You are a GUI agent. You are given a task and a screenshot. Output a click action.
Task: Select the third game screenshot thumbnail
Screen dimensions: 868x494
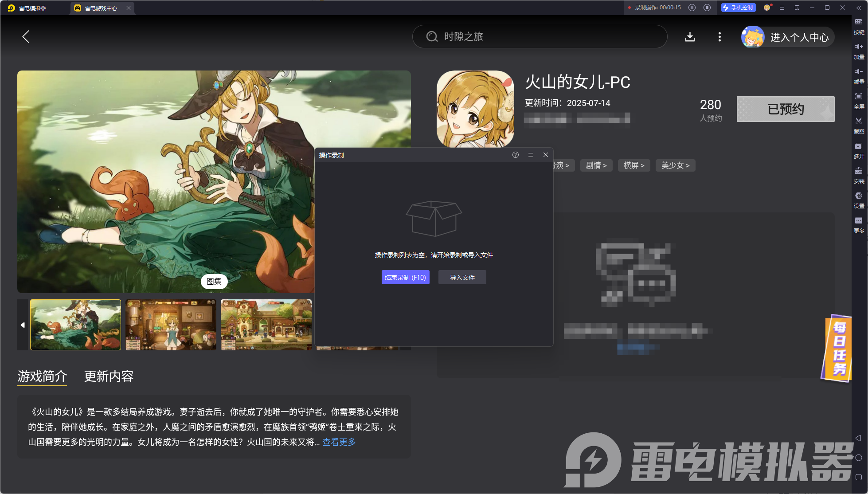[x=266, y=325]
